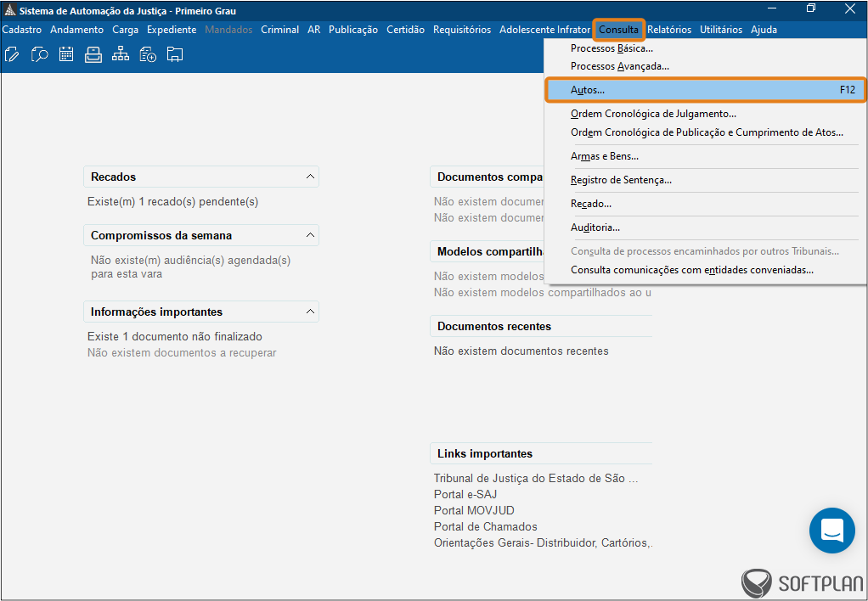The width and height of the screenshot is (868, 601).
Task: Open the Certidão menu
Action: point(405,30)
